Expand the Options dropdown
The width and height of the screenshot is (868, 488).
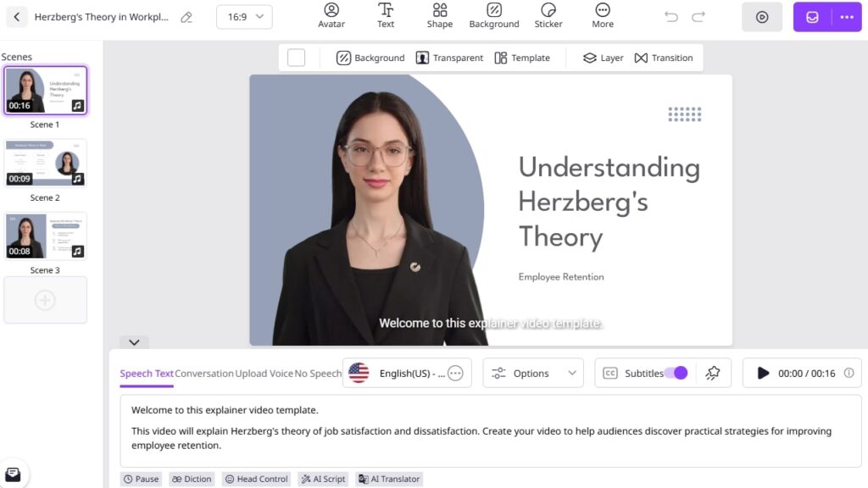(533, 373)
